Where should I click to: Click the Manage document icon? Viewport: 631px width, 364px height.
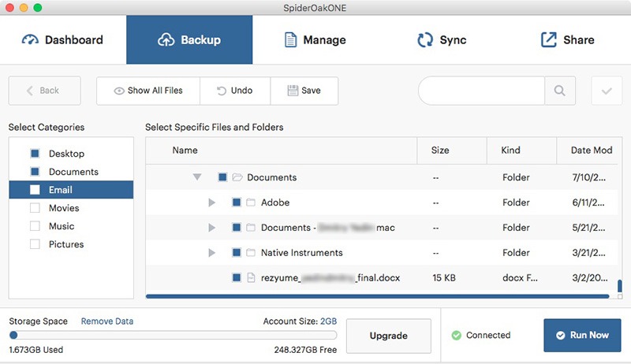290,39
